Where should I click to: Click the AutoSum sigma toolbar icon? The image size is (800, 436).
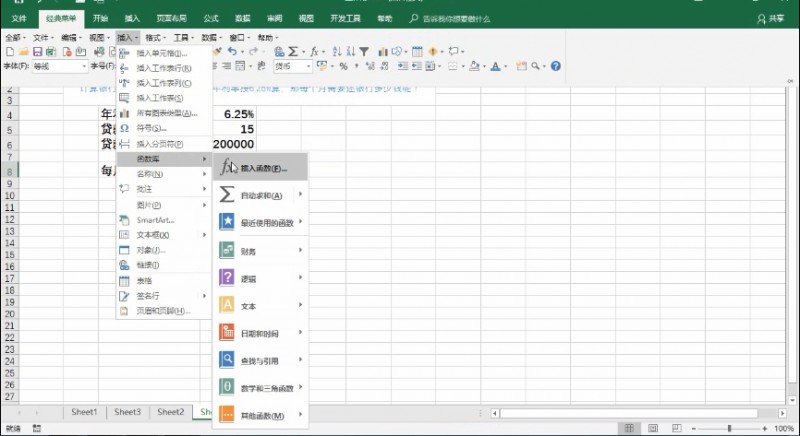(293, 52)
